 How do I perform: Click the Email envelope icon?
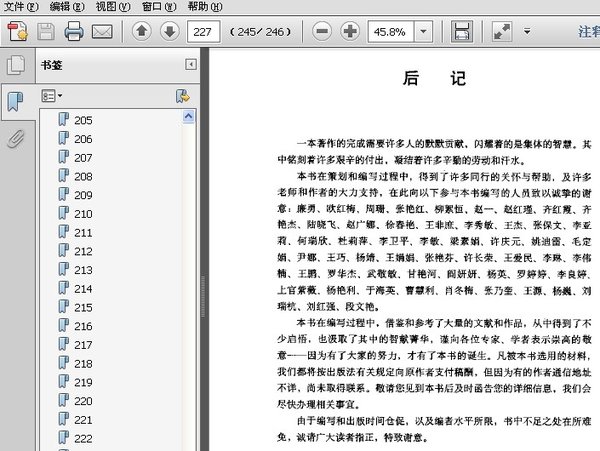coord(102,32)
